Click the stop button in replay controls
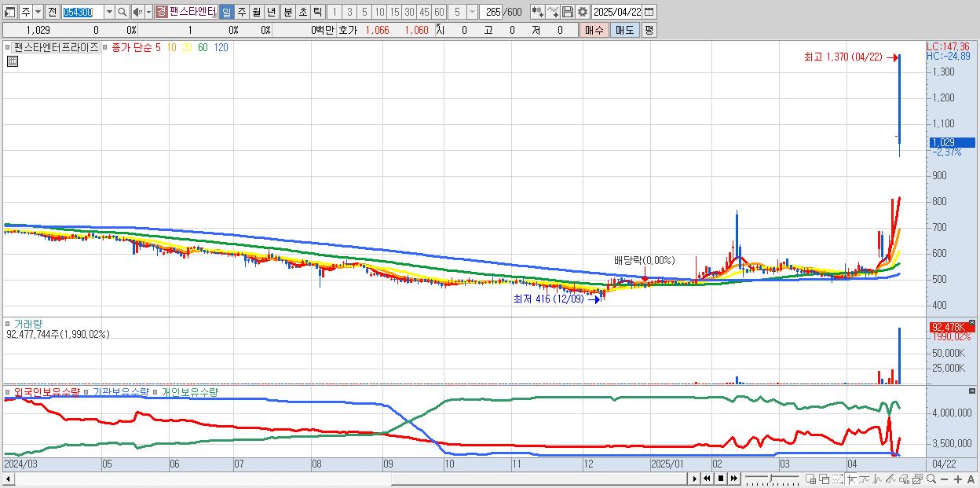This screenshot has height=488, width=980. (x=721, y=479)
